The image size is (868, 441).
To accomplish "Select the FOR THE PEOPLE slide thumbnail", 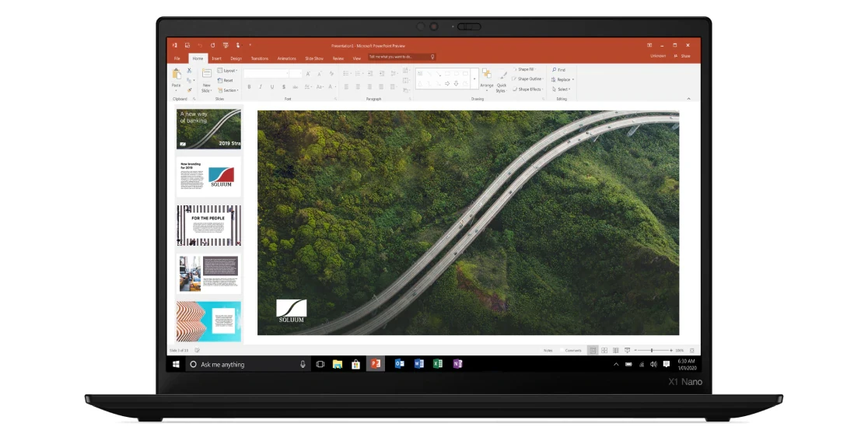I will (x=208, y=226).
